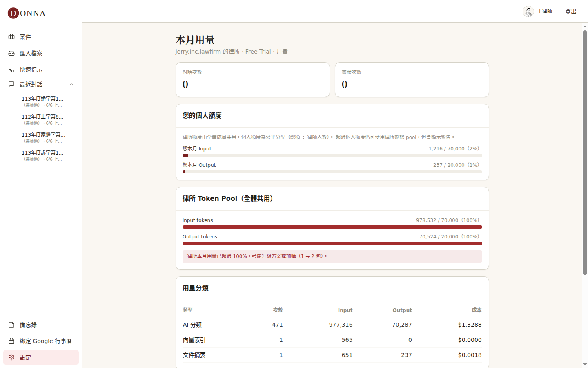Open the 案件 menu item

41,37
